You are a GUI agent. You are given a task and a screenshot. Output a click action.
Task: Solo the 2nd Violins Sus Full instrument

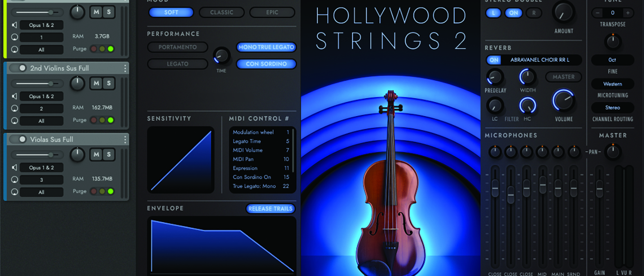(x=109, y=83)
